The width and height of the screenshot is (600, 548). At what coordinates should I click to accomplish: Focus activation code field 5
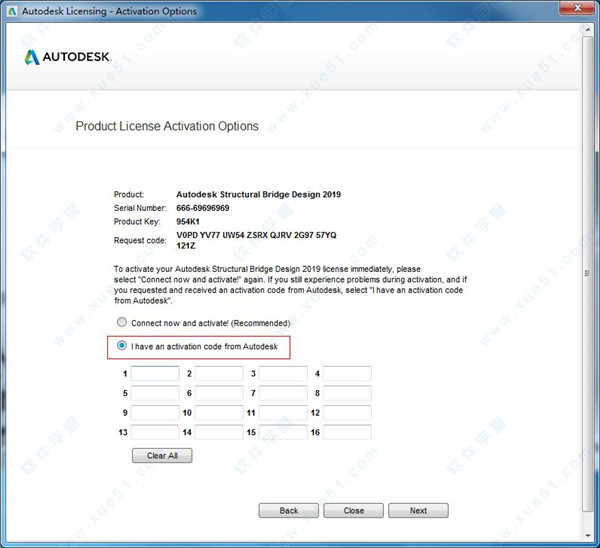click(x=155, y=393)
